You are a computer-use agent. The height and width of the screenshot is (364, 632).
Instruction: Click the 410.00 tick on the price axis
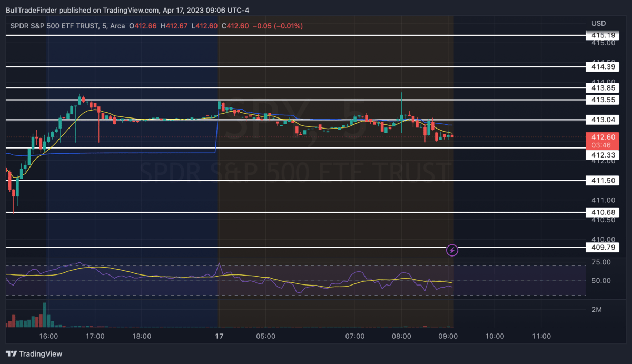(x=604, y=239)
